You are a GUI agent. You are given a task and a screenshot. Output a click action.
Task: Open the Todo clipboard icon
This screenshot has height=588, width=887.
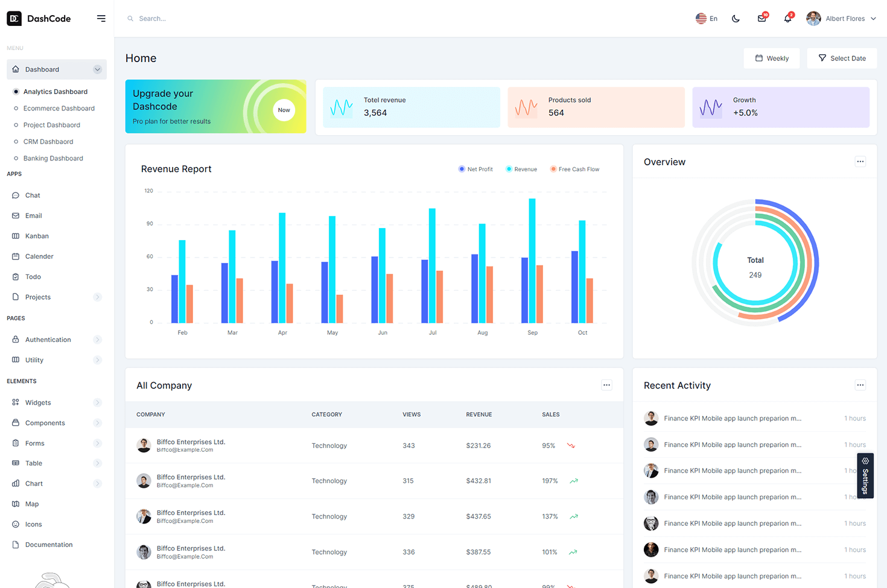coord(16,277)
